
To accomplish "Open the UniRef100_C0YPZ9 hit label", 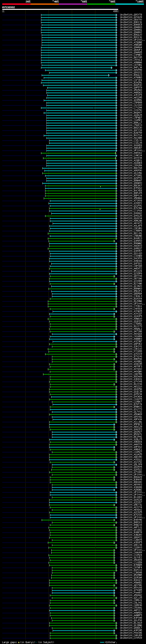I will pyautogui.click(x=131, y=638).
